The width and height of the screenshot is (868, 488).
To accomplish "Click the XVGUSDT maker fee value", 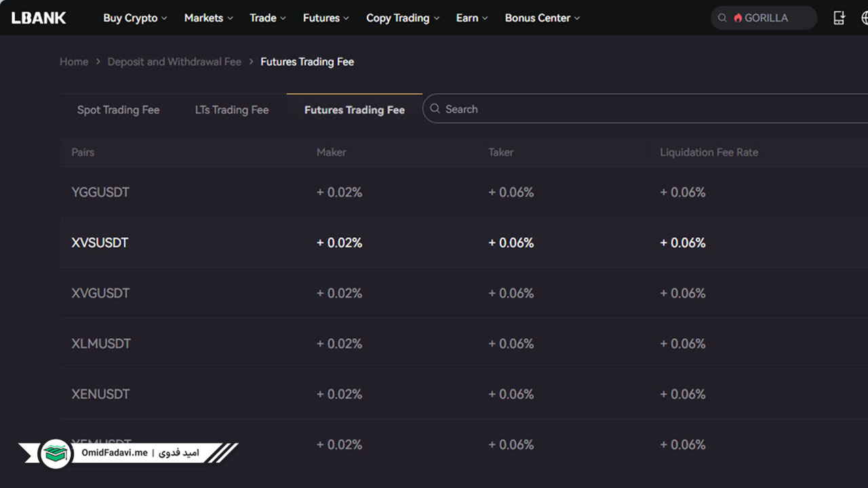I will point(339,293).
